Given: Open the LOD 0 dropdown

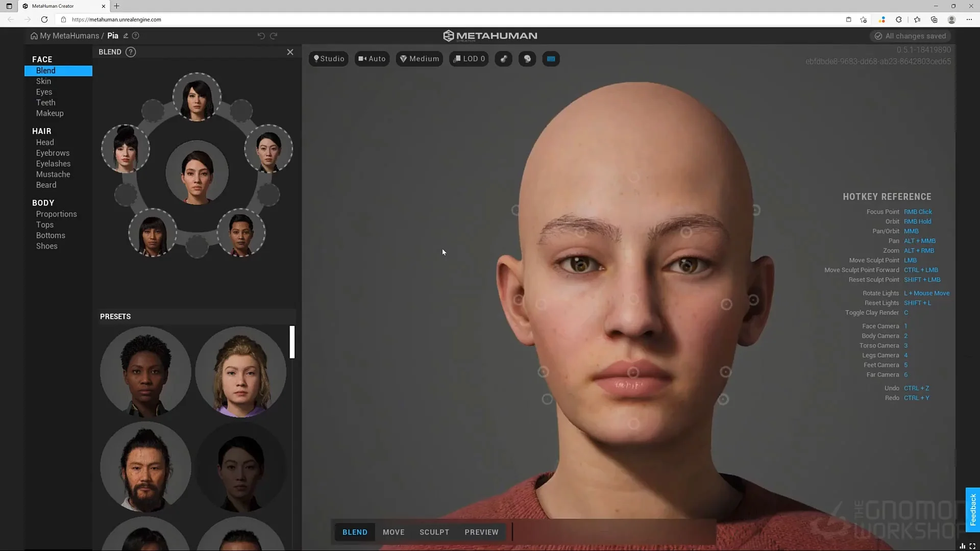Looking at the screenshot, I should coord(469,59).
